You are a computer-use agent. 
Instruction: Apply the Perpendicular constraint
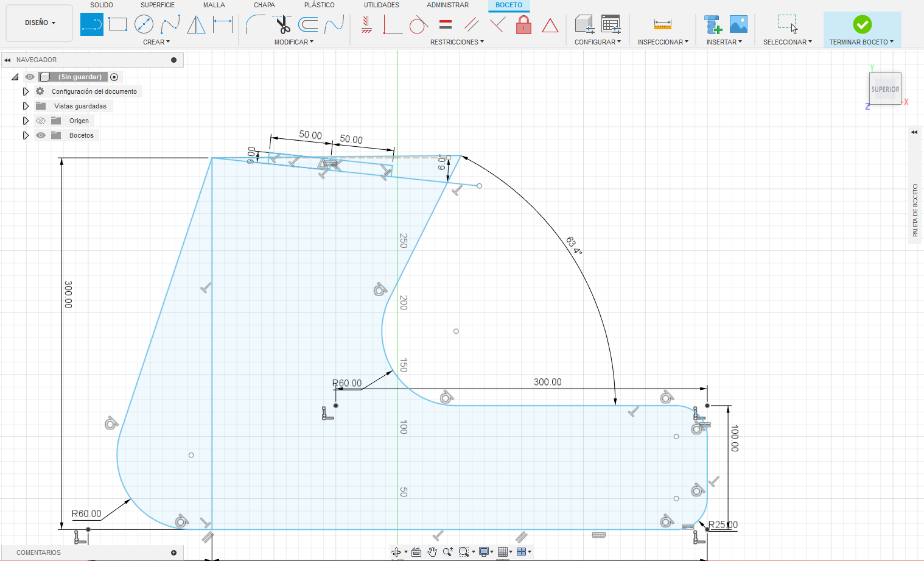pos(498,24)
